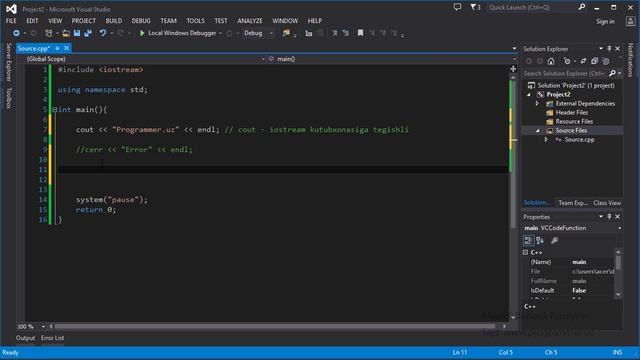Open the WINDOW menu
This screenshot has height=360, width=640.
tap(285, 21)
